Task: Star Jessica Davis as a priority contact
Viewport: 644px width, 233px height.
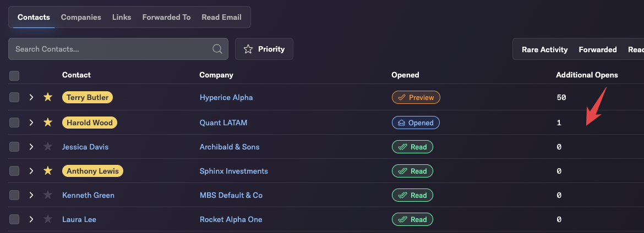Action: 48,146
